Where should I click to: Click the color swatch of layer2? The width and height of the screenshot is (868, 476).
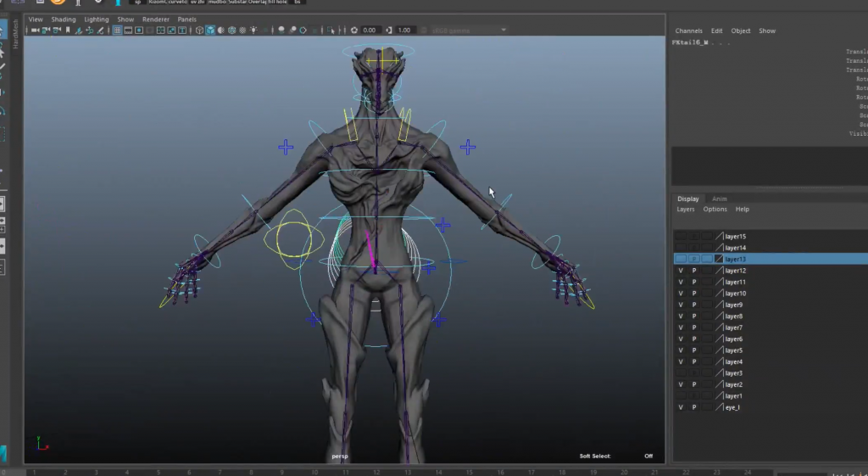point(719,384)
